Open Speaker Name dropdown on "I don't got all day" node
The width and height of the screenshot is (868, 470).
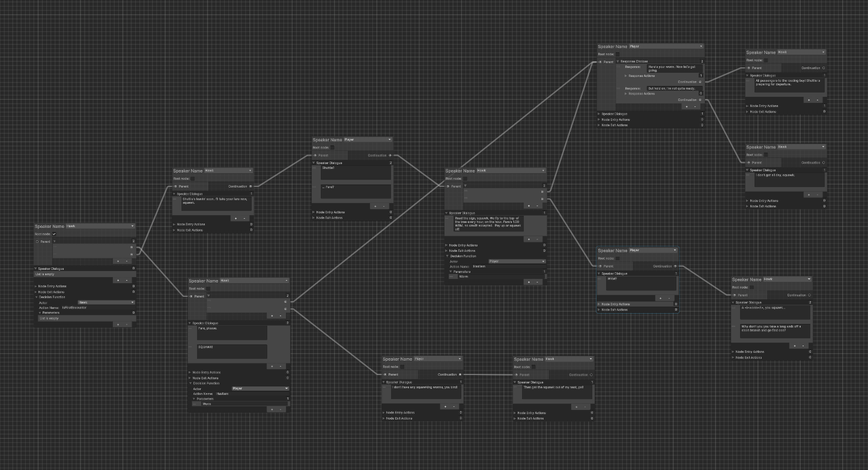coord(801,147)
